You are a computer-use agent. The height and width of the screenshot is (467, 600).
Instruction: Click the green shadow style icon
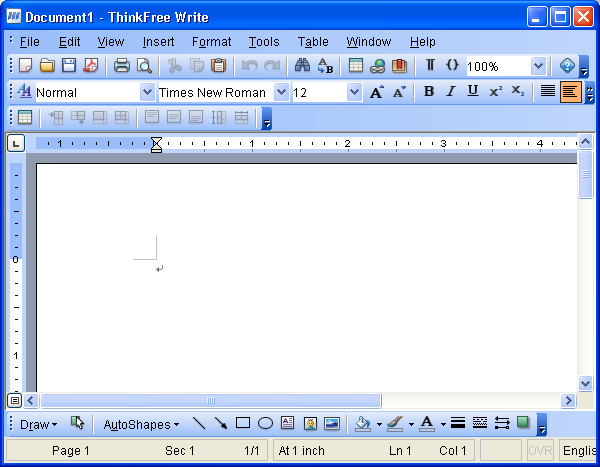pyautogui.click(x=523, y=423)
